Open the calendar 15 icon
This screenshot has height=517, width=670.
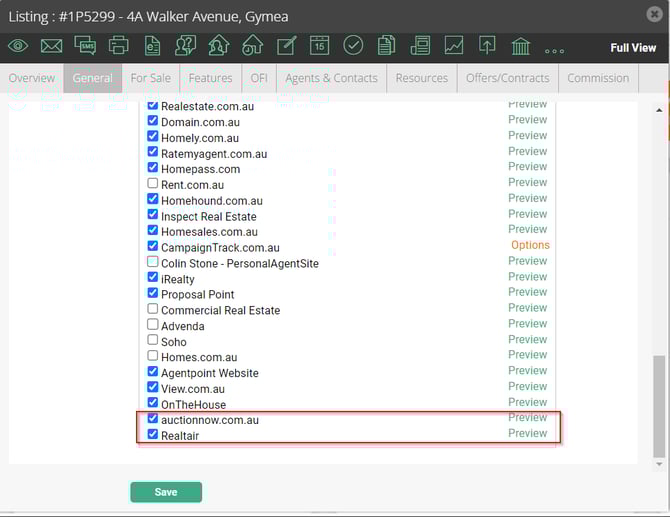pos(320,45)
